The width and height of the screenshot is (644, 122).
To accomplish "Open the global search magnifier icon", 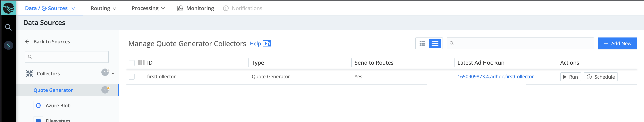I will [8, 27].
